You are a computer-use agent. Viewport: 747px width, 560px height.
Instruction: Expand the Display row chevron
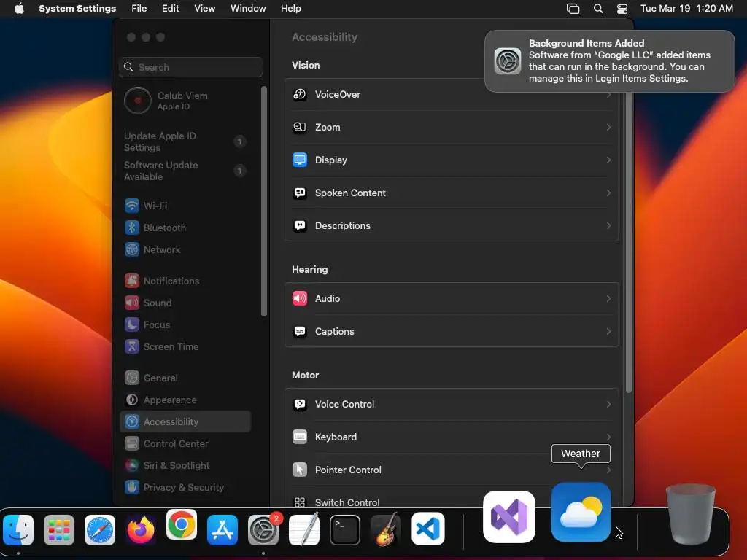point(608,160)
